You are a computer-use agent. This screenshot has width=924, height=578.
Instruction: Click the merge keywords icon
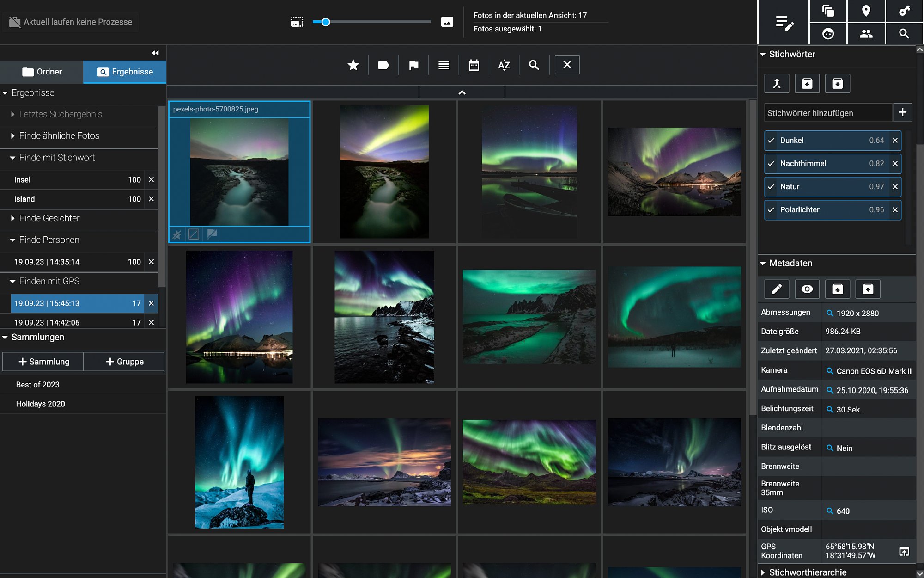pyautogui.click(x=777, y=84)
